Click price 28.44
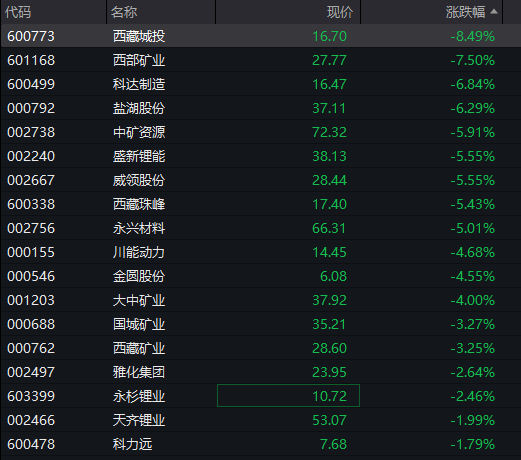The width and height of the screenshot is (521, 460). (x=329, y=180)
